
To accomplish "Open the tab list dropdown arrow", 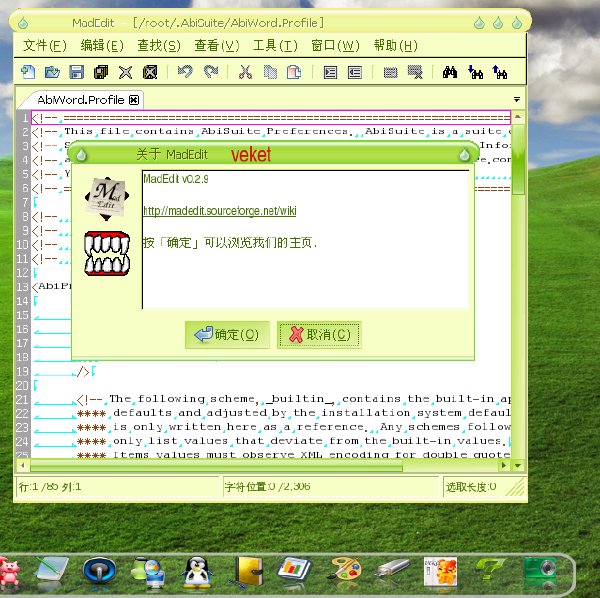I will click(517, 99).
